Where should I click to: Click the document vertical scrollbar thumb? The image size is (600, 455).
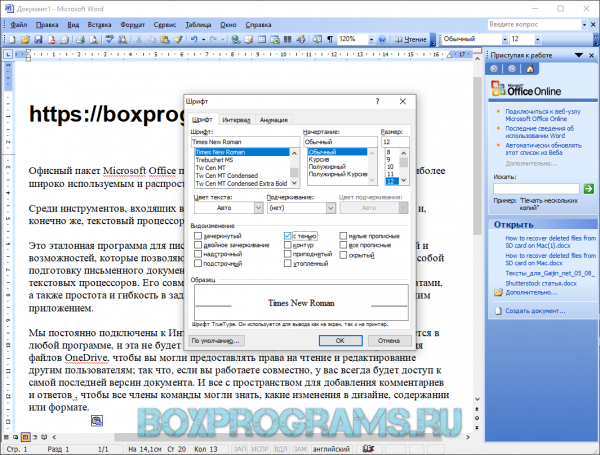click(477, 155)
